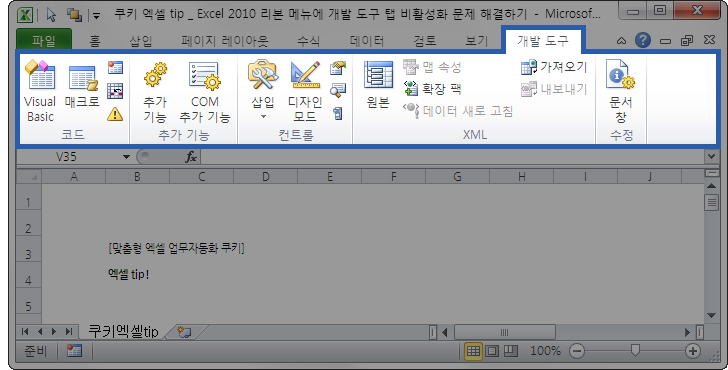Viewport: 728px width, 370px height.
Task: Toggle Use Relative References icon
Action: click(115, 91)
